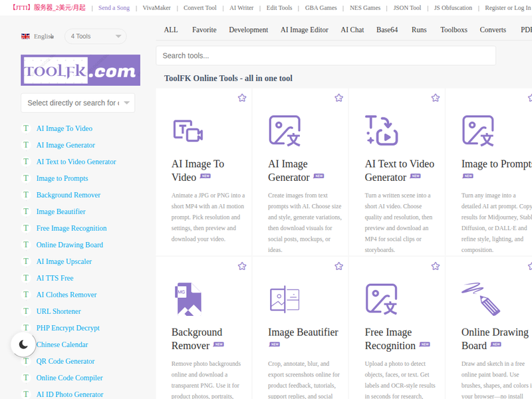Toggle dark mode with the moon button
Image resolution: width=532 pixels, height=399 pixels.
point(23,344)
